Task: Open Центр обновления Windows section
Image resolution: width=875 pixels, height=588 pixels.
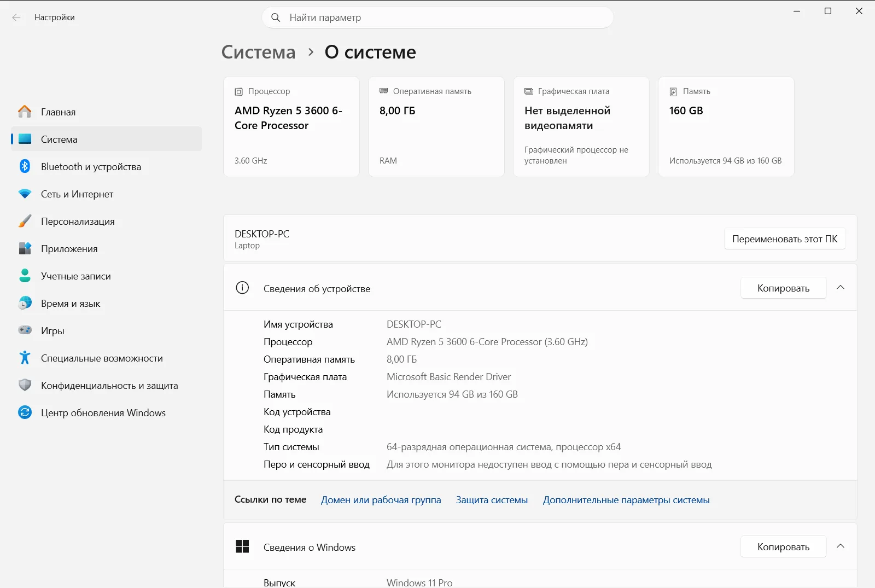Action: click(x=107, y=412)
